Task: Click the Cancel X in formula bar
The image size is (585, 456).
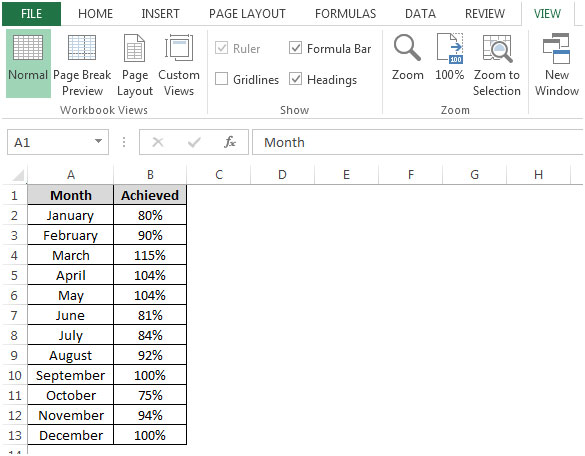Action: point(158,142)
